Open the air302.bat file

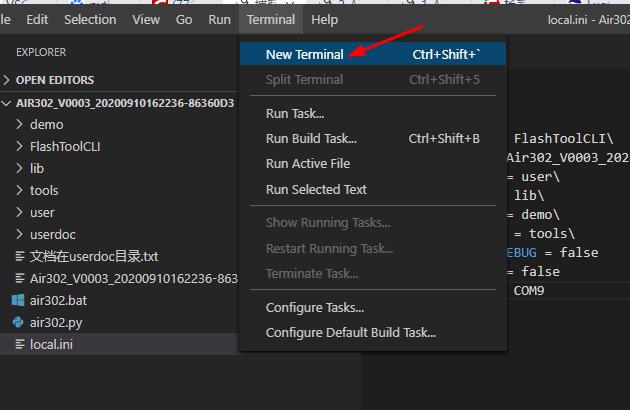pyautogui.click(x=119, y=300)
